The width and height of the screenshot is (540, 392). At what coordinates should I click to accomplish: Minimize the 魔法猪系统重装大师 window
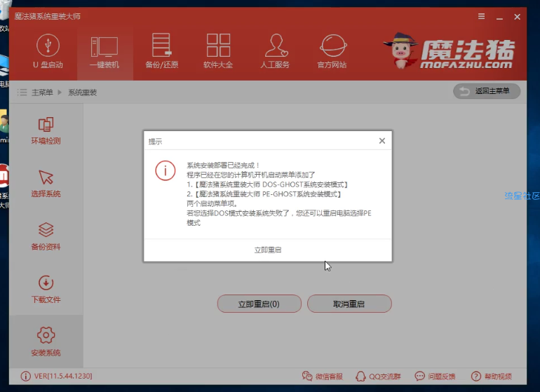[x=499, y=17]
